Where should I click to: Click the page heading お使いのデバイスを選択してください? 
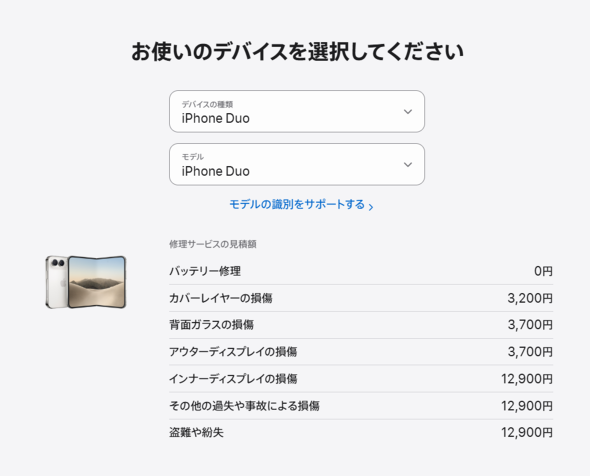(297, 52)
